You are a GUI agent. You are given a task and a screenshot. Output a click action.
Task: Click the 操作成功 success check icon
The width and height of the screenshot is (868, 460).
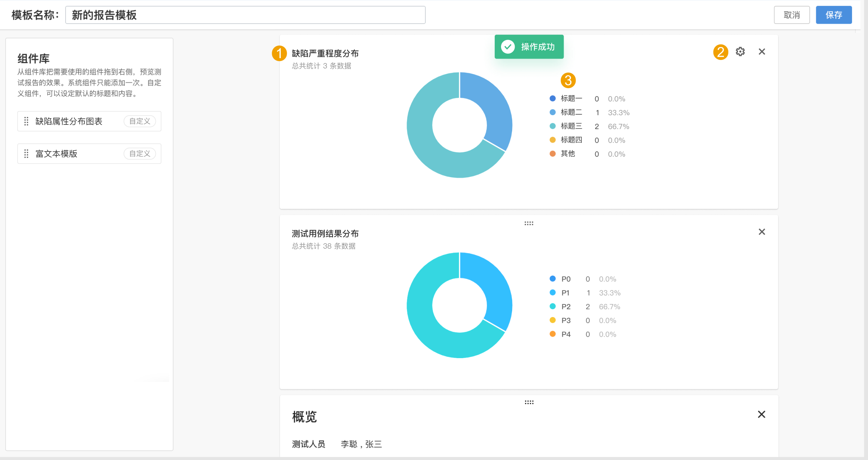click(x=508, y=47)
